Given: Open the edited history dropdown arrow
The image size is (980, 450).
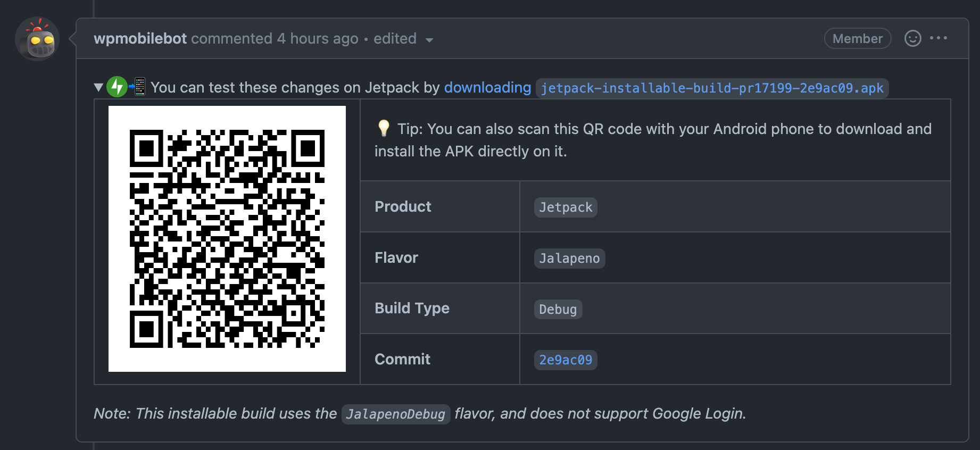Looking at the screenshot, I should 429,40.
